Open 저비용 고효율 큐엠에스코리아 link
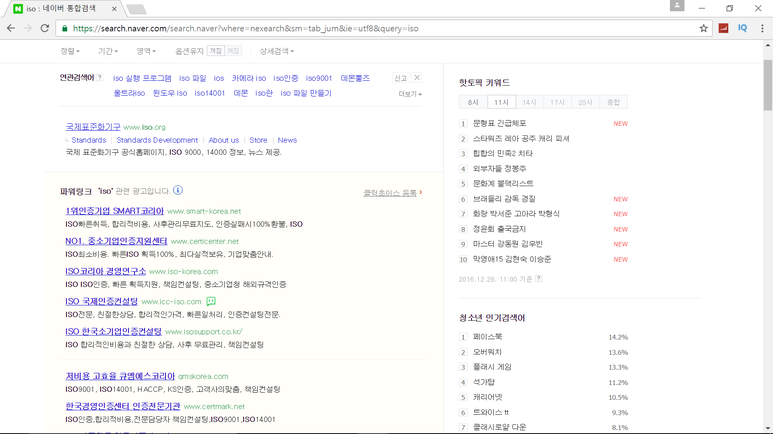 (x=120, y=376)
